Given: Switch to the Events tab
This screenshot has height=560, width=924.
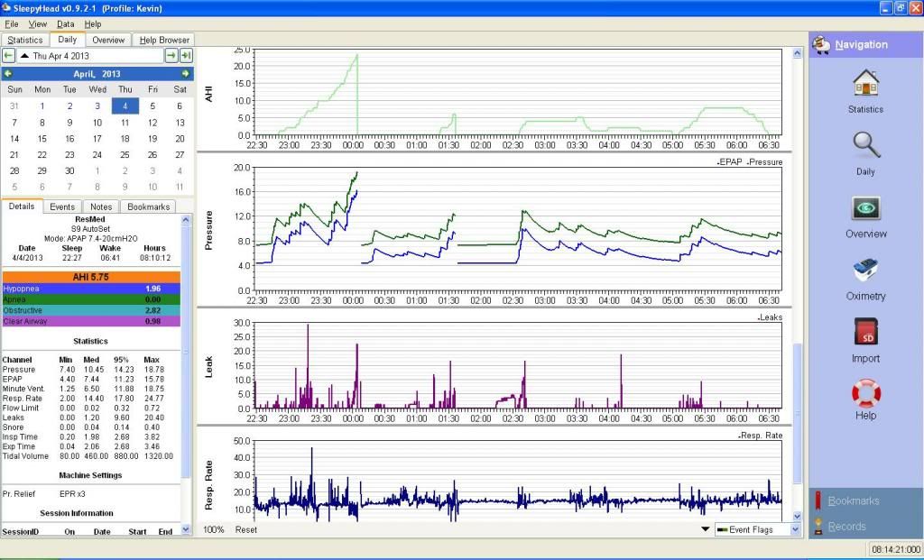Looking at the screenshot, I should pyautogui.click(x=62, y=207).
